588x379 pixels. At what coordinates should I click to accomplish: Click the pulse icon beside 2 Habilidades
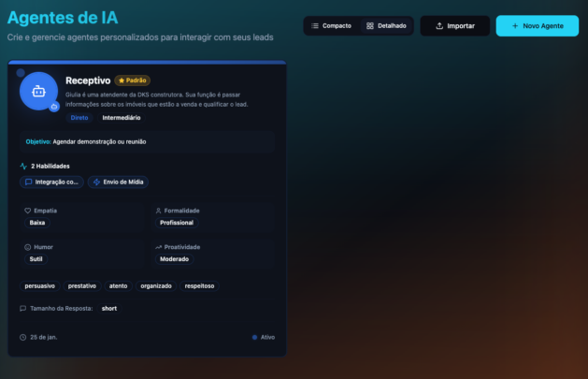tap(23, 166)
